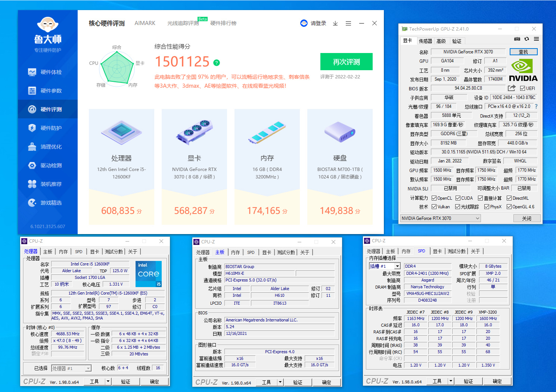Open the Ludashi hamburger menu
Image resolution: width=556 pixels, height=392 pixels.
(348, 23)
